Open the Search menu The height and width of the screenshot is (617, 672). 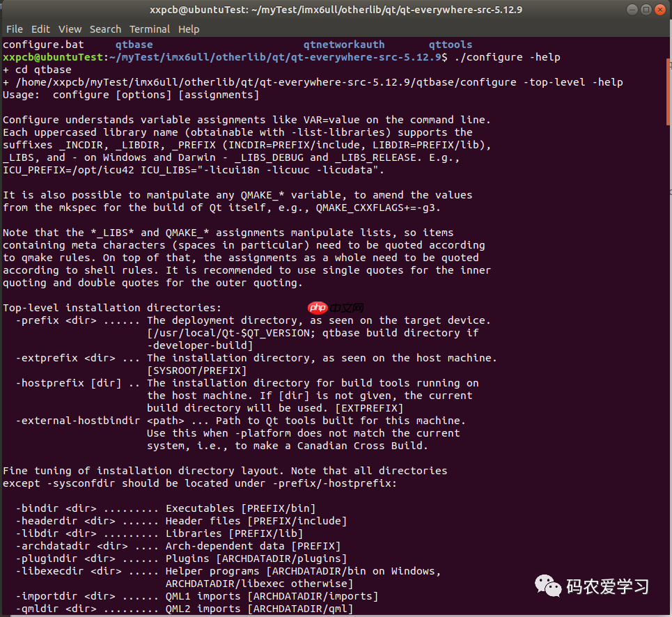(x=105, y=29)
